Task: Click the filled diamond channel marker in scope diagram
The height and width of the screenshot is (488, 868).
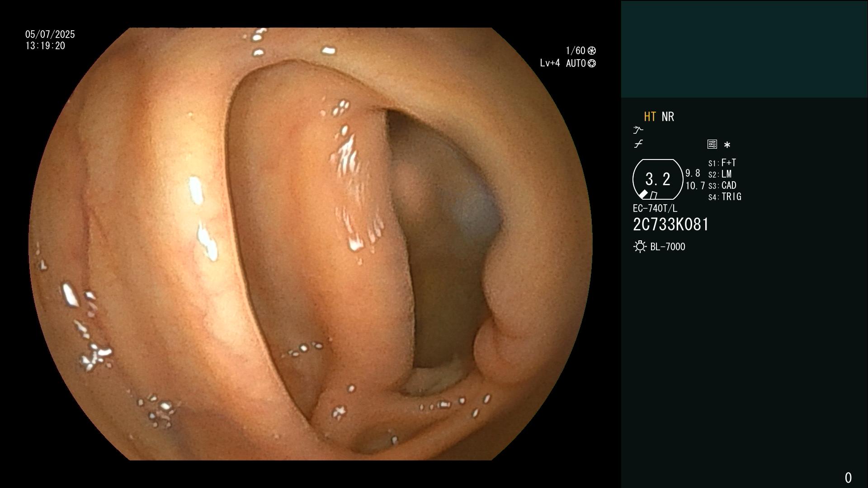Action: click(643, 194)
